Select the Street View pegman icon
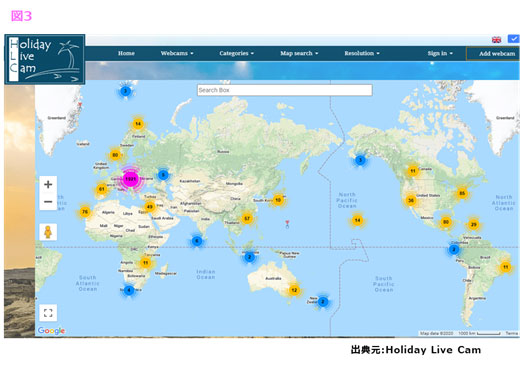 point(48,232)
